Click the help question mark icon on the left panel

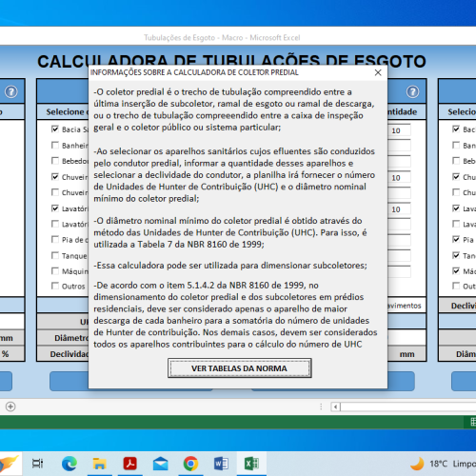tap(11, 92)
